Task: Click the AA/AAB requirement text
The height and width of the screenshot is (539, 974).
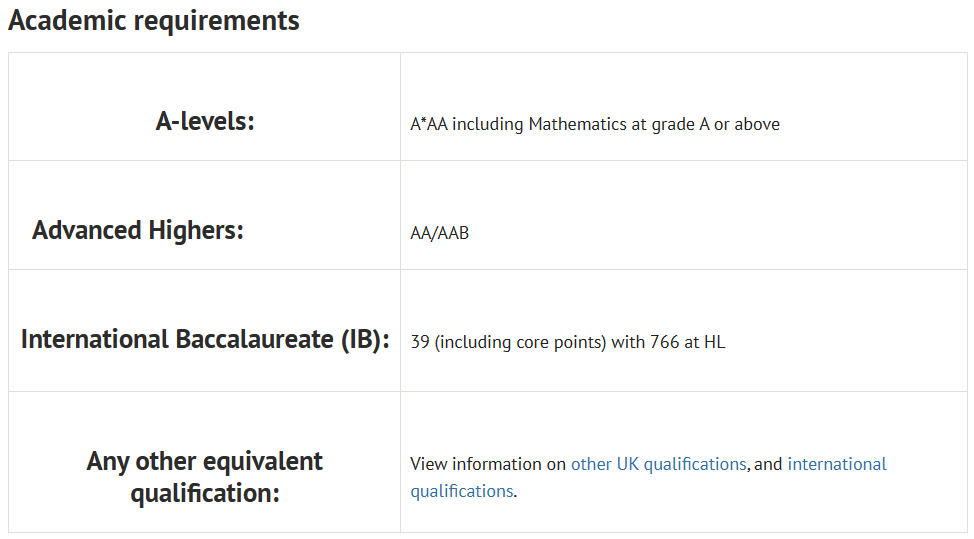Action: [x=439, y=233]
